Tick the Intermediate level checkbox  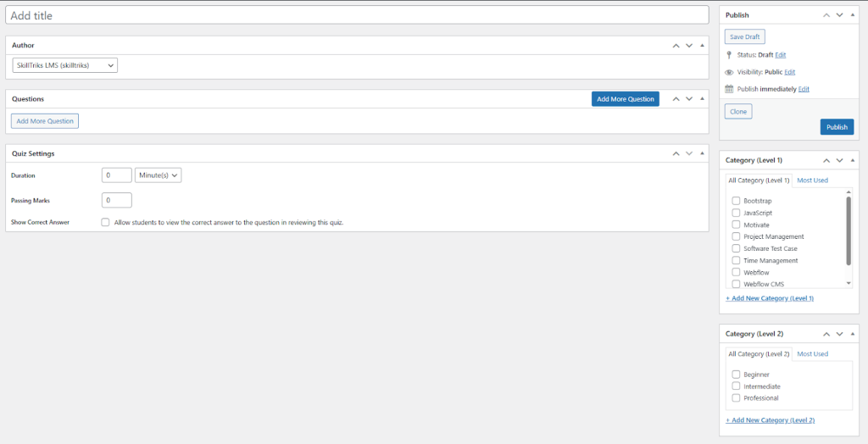pyautogui.click(x=736, y=386)
